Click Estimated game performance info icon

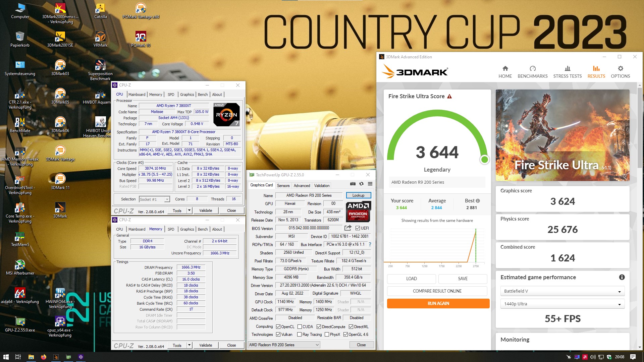tap(622, 277)
